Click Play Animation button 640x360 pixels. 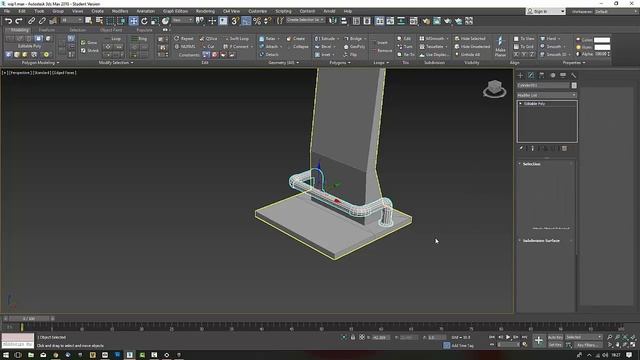click(x=508, y=337)
